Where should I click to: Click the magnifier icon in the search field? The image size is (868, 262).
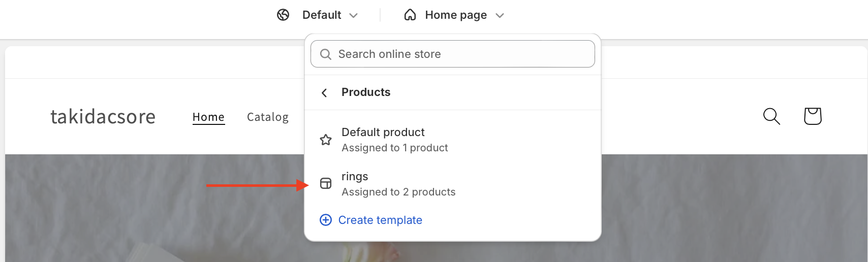tap(326, 54)
